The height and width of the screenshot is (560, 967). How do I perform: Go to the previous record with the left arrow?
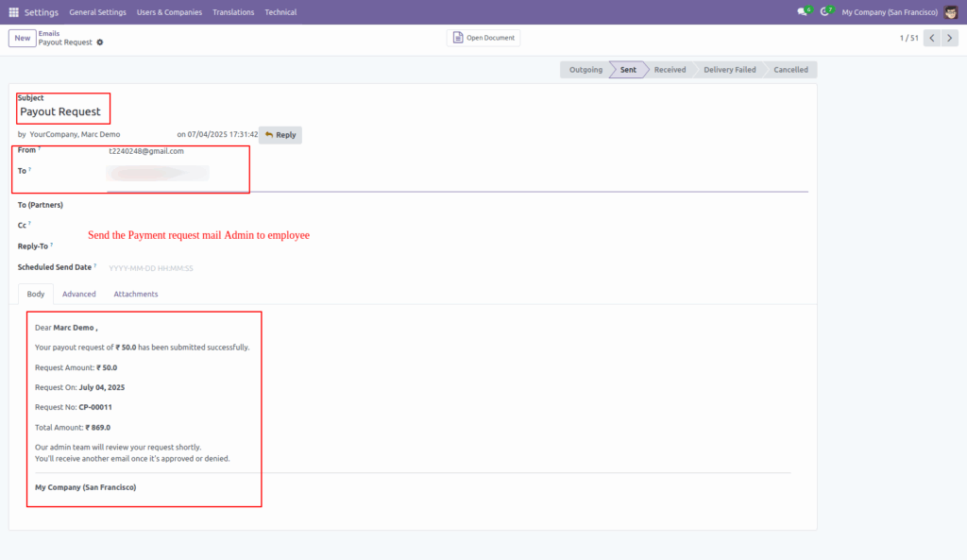tap(931, 37)
